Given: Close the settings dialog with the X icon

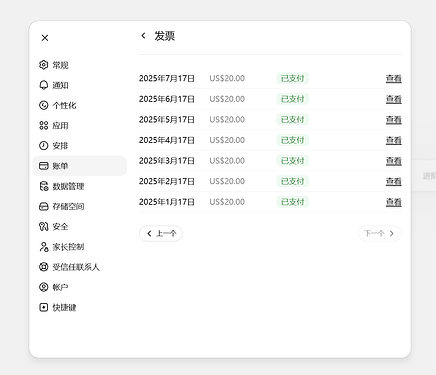Looking at the screenshot, I should (x=45, y=38).
